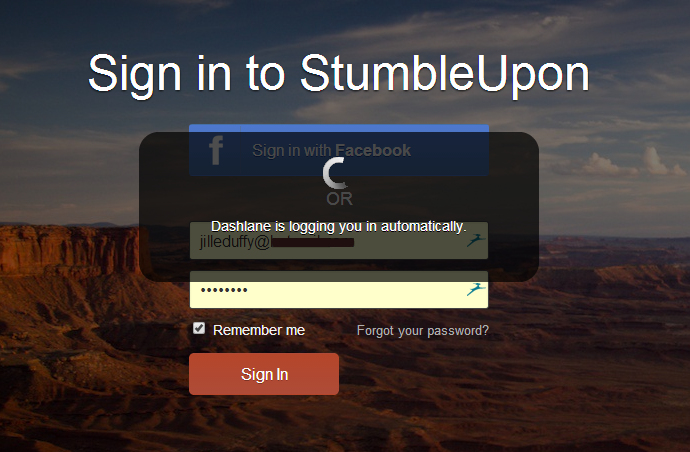The image size is (690, 452).
Task: Click "Dashlane is logging you in automatically" message
Action: [x=338, y=226]
